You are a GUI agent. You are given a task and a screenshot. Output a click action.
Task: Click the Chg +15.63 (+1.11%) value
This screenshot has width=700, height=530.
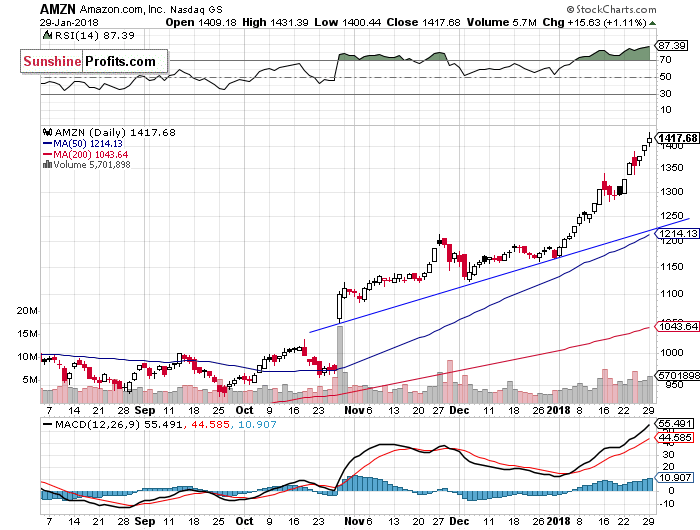(x=594, y=22)
